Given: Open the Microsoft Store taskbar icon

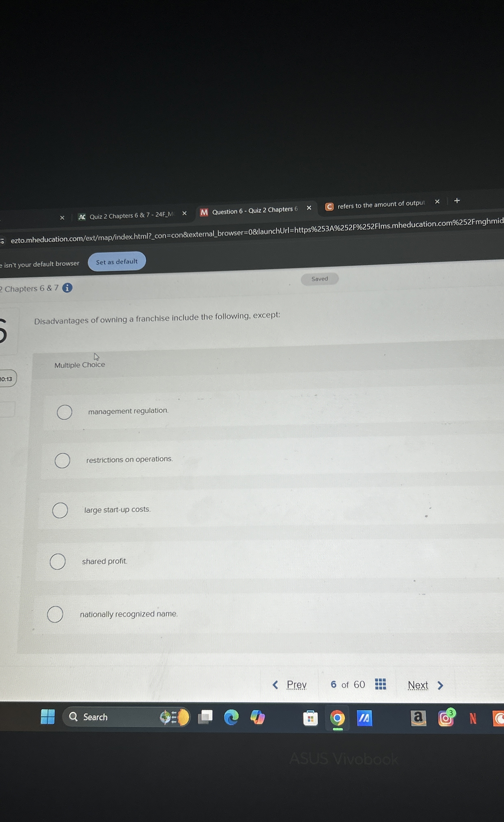Looking at the screenshot, I should (310, 718).
